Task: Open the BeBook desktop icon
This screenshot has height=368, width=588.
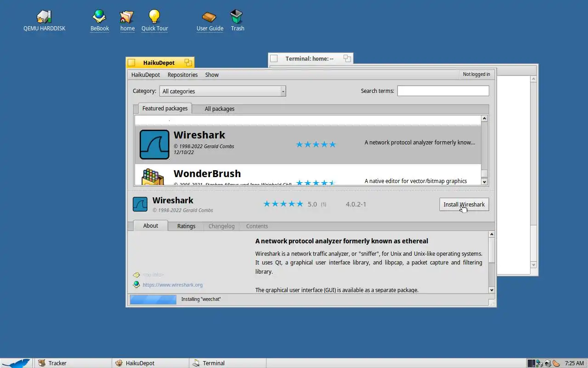Action: (x=99, y=17)
